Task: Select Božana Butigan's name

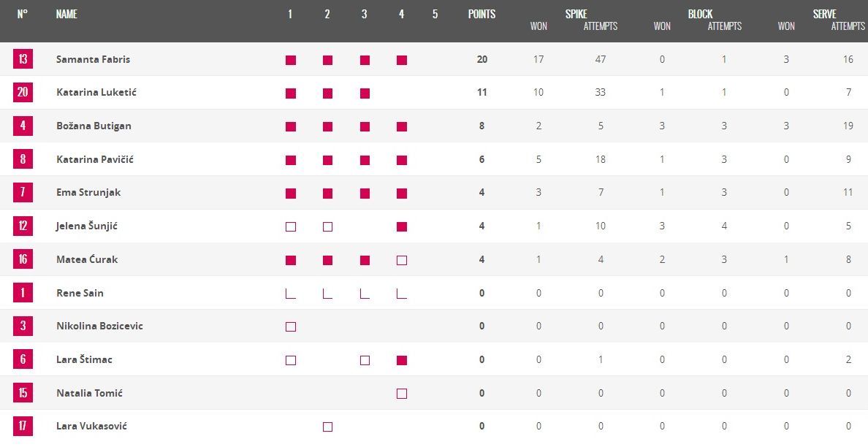Action: [92, 126]
